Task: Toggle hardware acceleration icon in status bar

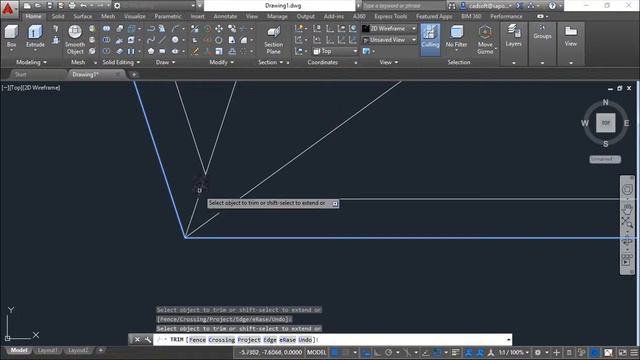Action: click(x=595, y=352)
